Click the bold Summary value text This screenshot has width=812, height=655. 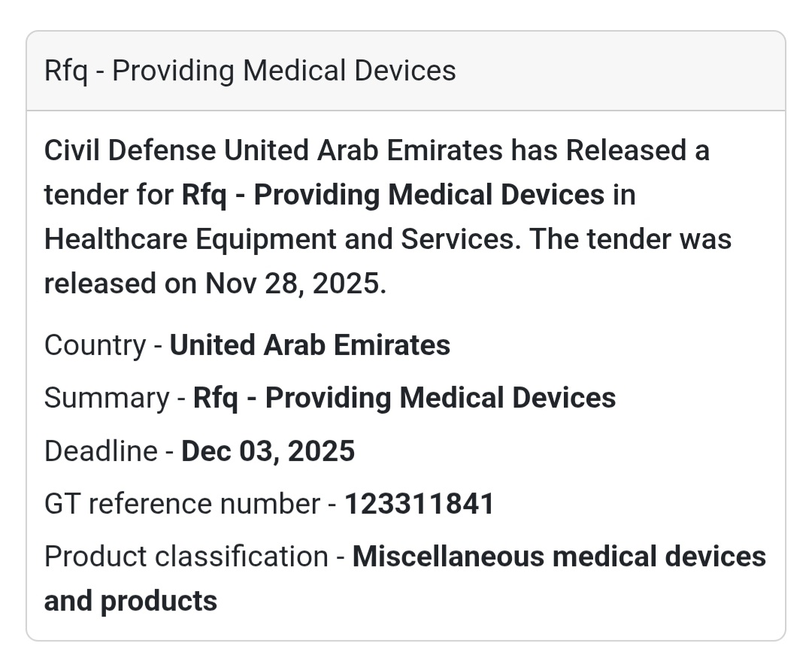pos(404,398)
